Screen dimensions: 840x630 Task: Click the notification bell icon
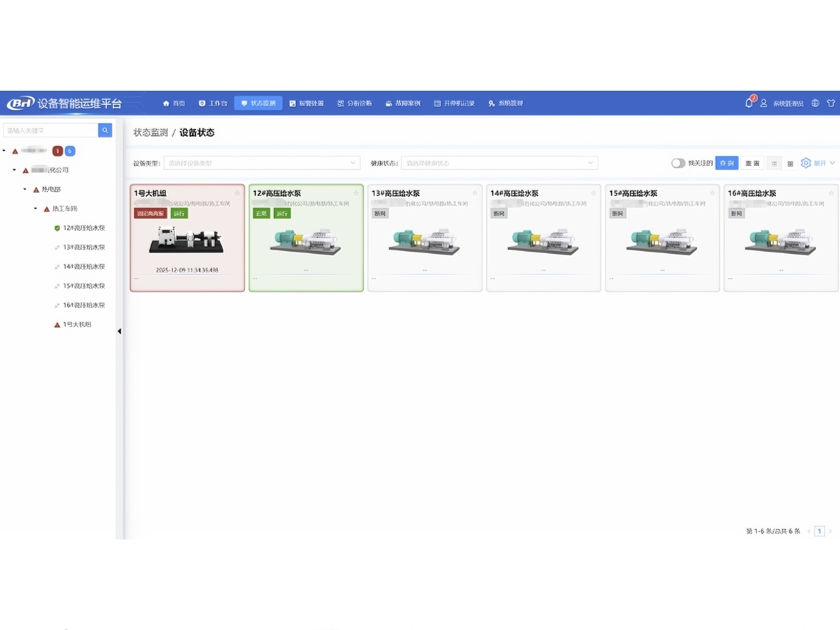click(x=749, y=103)
